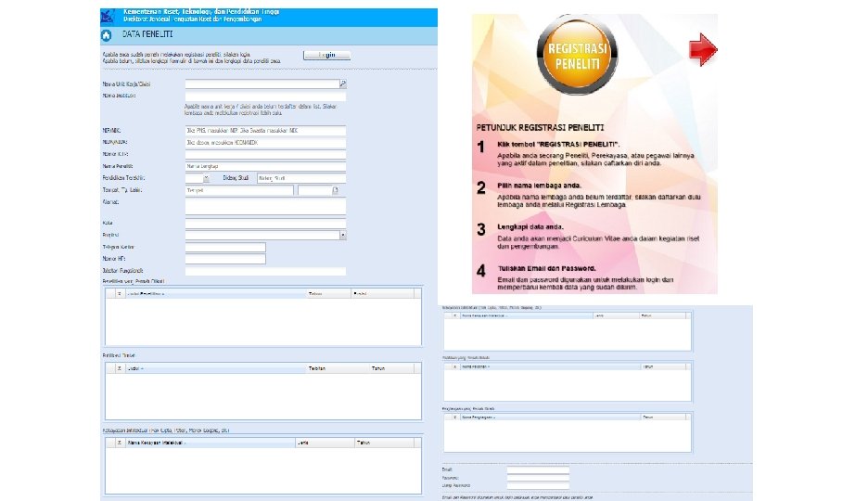Click the Terbitan column header

coord(338,368)
